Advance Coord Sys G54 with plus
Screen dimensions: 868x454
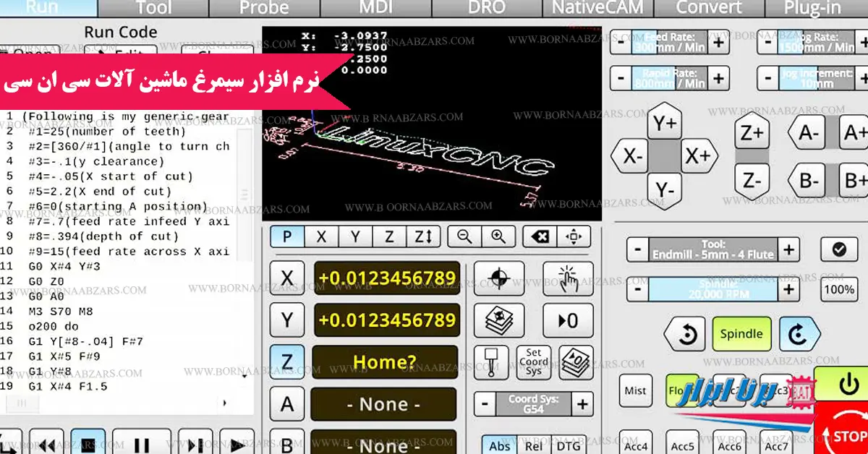(x=583, y=403)
